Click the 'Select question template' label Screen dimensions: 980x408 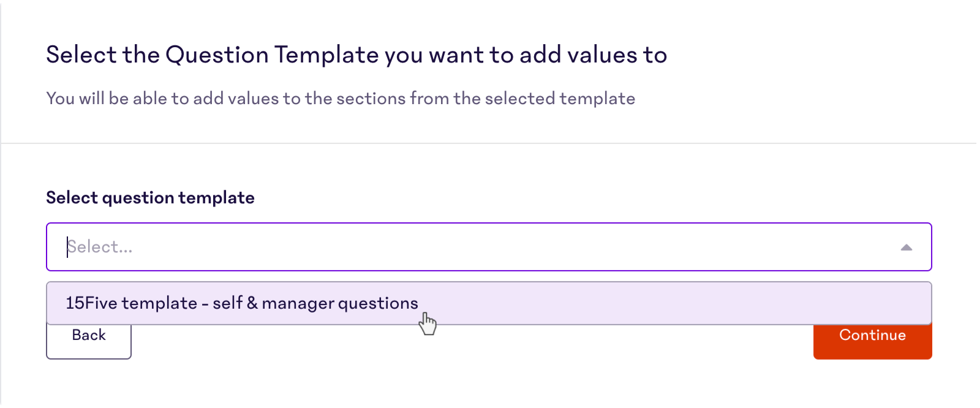(x=150, y=197)
